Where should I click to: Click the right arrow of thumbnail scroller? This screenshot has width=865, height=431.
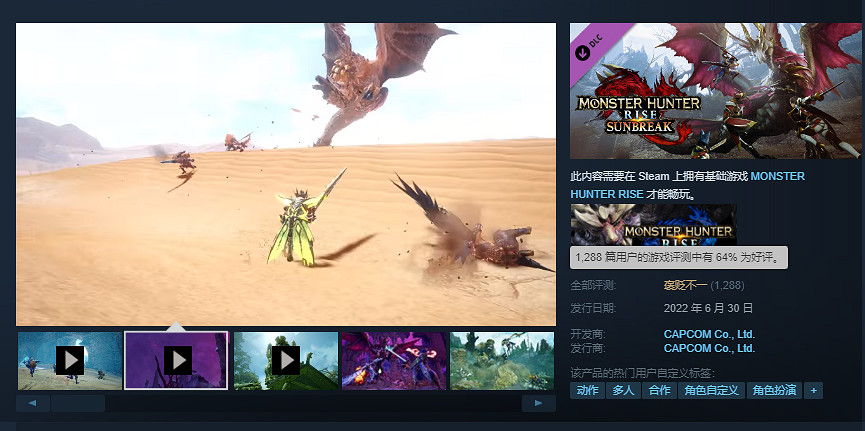pyautogui.click(x=538, y=403)
